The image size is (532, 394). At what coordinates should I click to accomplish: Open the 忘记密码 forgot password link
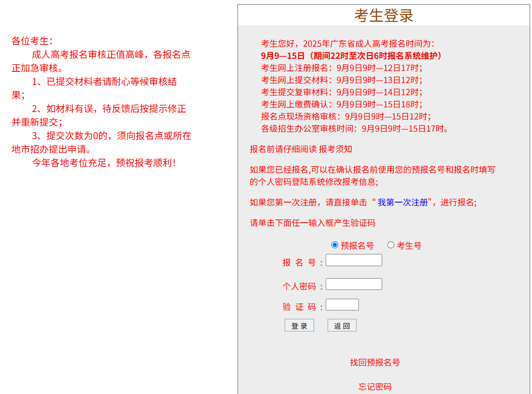click(x=375, y=387)
